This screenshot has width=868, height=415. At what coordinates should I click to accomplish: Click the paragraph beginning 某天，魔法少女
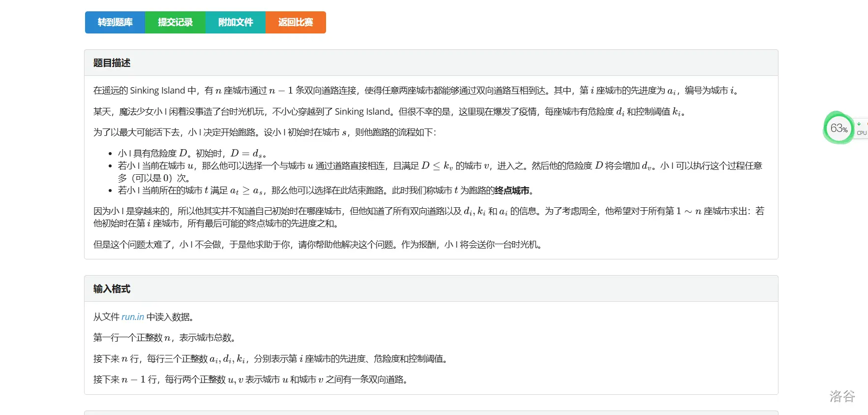pyautogui.click(x=389, y=112)
